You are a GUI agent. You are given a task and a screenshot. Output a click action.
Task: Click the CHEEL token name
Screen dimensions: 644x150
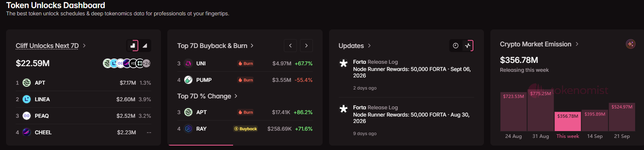click(x=43, y=132)
